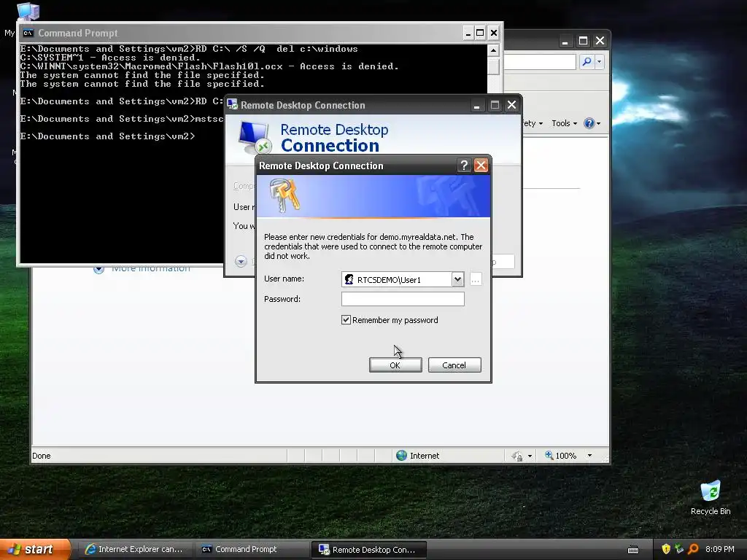Click Remote Desktop Connection title bar icon

232,104
